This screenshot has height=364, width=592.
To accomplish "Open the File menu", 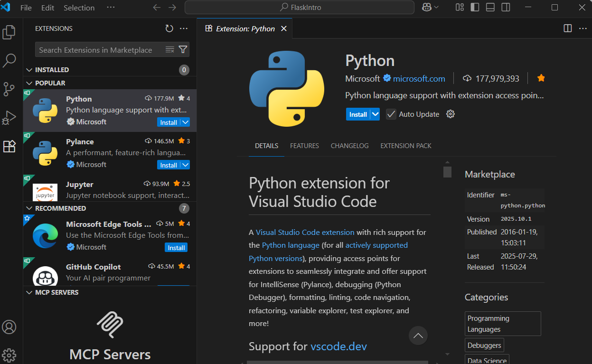I will [26, 8].
